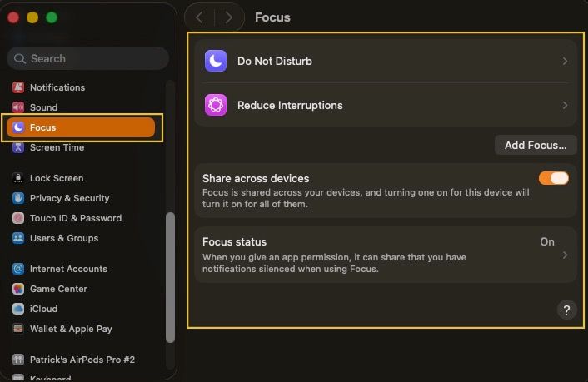Click the Add Focus... button
Viewport: 588px width, 382px height.
point(536,145)
